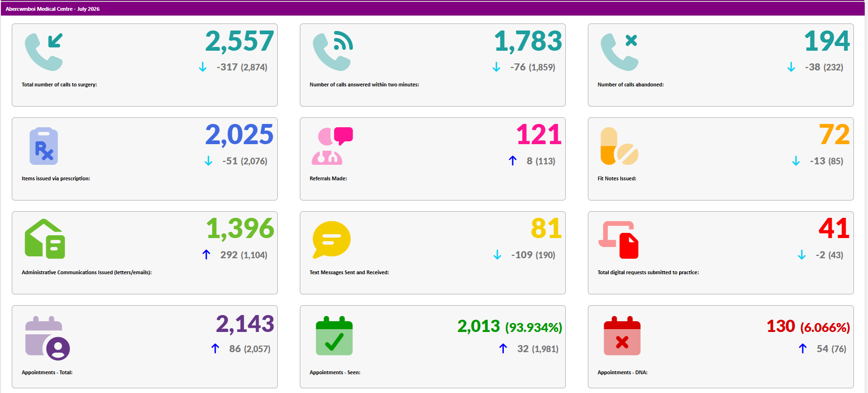Click down arrow beside -109 (190)
The height and width of the screenshot is (393, 868).
point(497,255)
